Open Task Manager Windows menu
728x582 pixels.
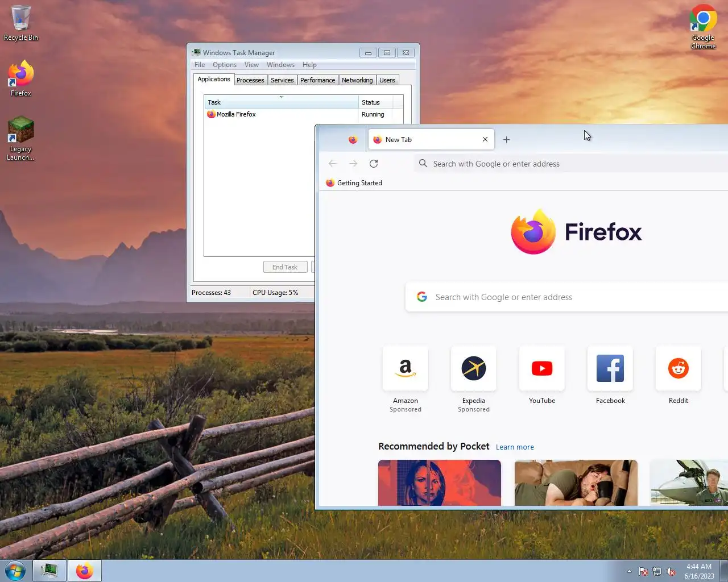click(281, 65)
